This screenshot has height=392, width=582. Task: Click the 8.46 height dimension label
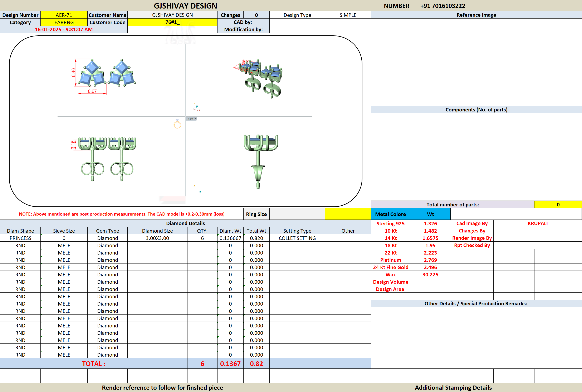click(x=73, y=72)
